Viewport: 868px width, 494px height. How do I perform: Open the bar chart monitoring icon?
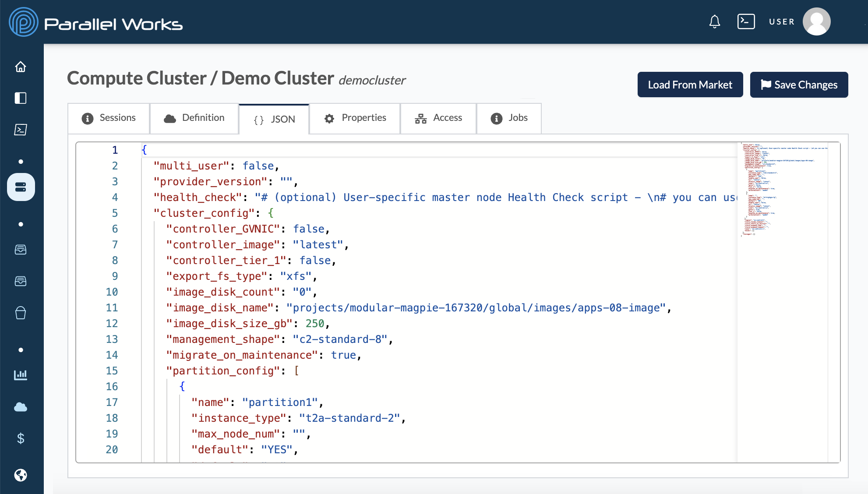point(21,375)
